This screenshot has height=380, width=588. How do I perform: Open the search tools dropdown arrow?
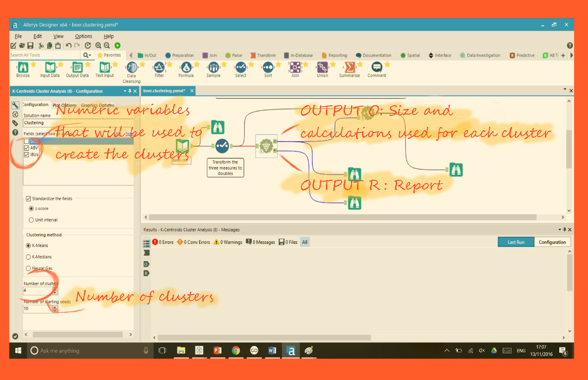click(90, 55)
